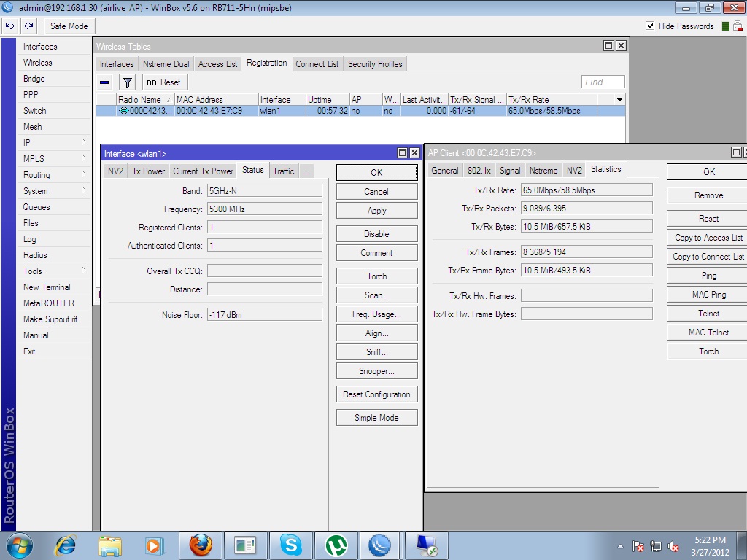Screen dimensions: 747x560
Task: Click Action Center flag in system tray
Action: tap(638, 546)
